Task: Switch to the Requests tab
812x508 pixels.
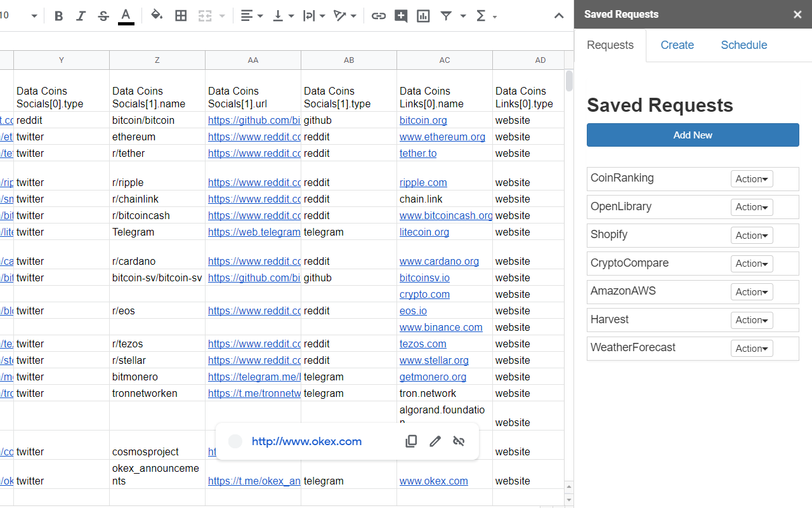Action: pyautogui.click(x=610, y=45)
